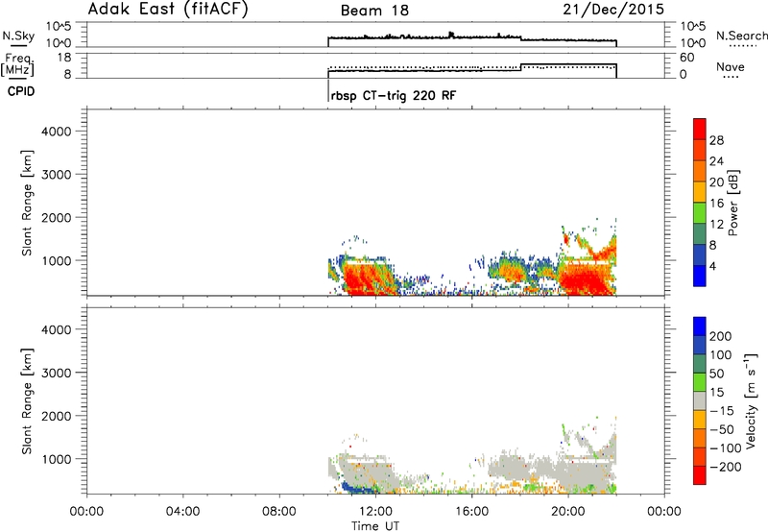768x532 pixels.
Task: Click the 'Beam 18' label
Action: pos(374,11)
